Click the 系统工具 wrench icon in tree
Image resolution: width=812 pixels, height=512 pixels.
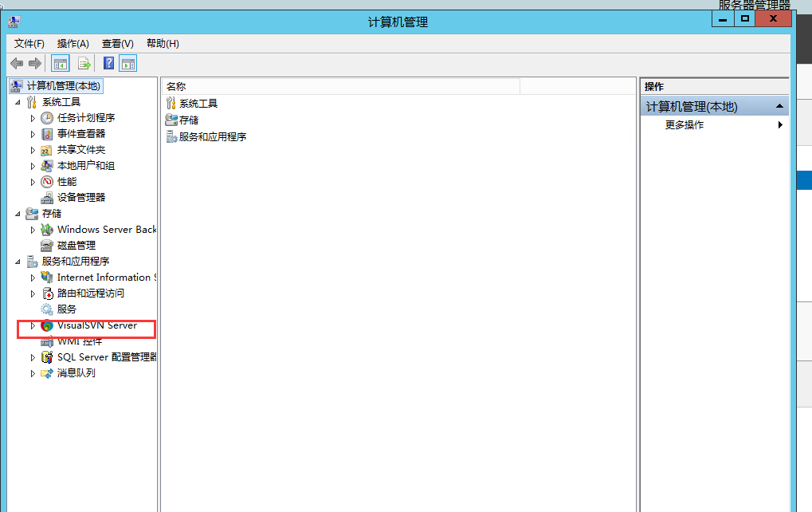point(32,102)
